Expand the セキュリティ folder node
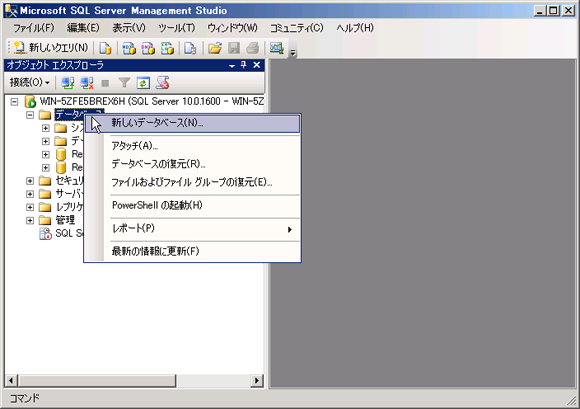 (x=30, y=181)
